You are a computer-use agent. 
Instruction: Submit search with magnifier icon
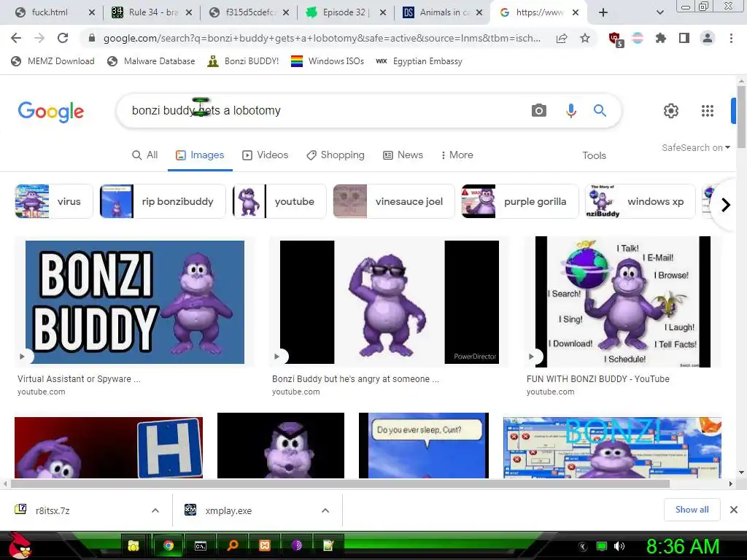600,111
